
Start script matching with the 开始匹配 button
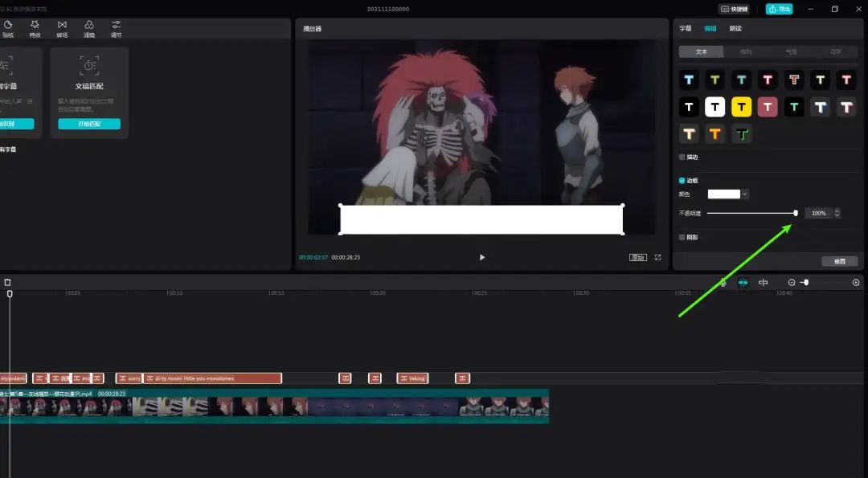coord(89,124)
